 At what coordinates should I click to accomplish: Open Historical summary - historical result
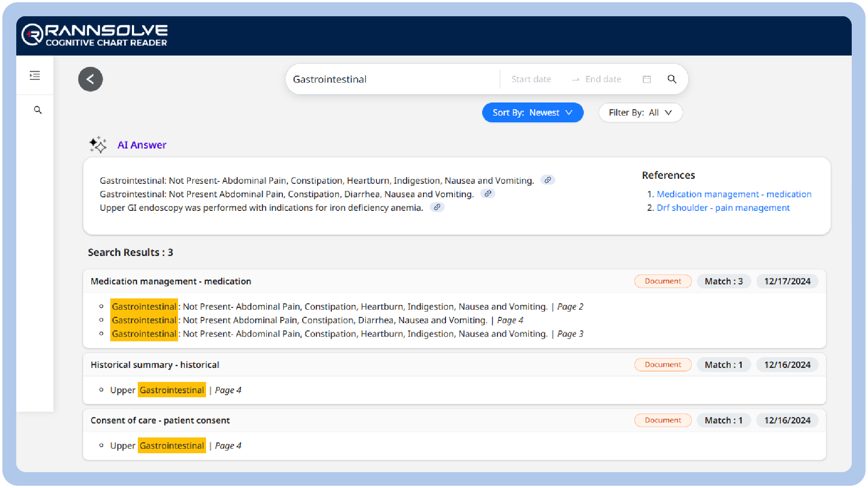click(x=155, y=365)
